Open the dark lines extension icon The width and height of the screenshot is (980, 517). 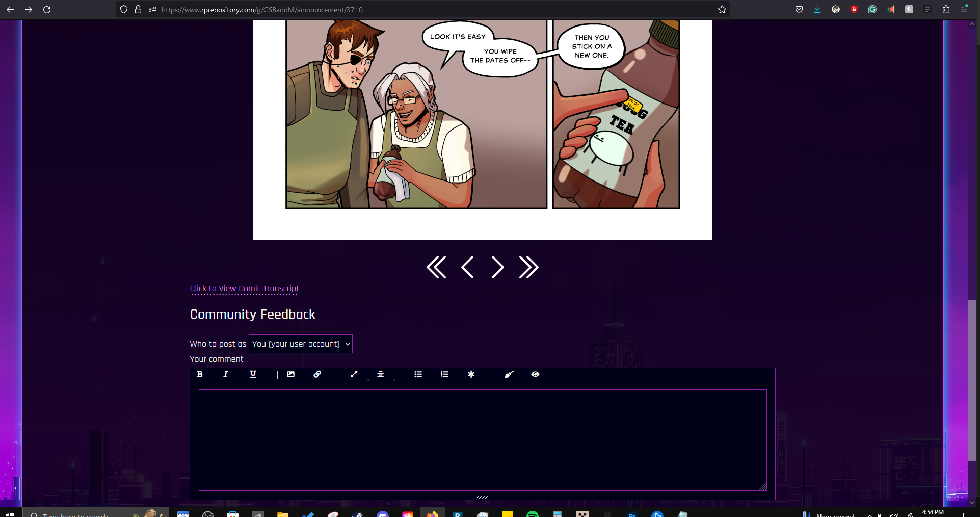928,9
